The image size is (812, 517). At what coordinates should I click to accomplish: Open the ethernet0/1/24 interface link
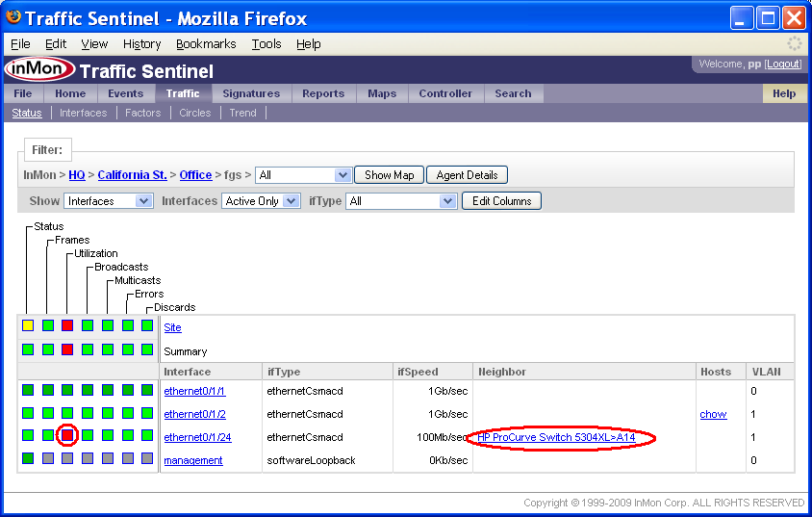[197, 437]
